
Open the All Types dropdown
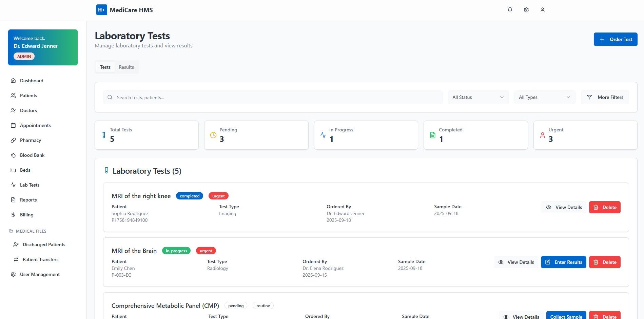(x=544, y=97)
